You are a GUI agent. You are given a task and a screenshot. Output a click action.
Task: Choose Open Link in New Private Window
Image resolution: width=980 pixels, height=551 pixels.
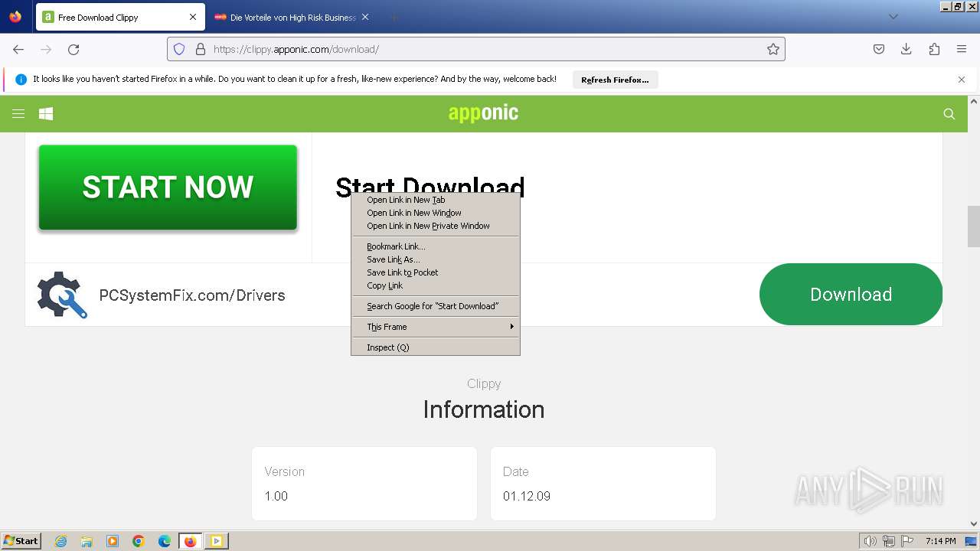pos(435,226)
